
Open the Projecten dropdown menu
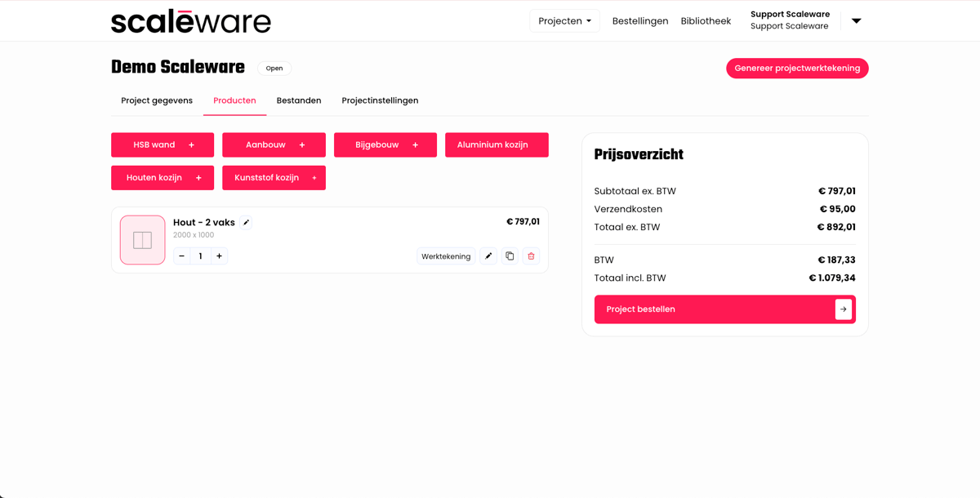click(564, 21)
